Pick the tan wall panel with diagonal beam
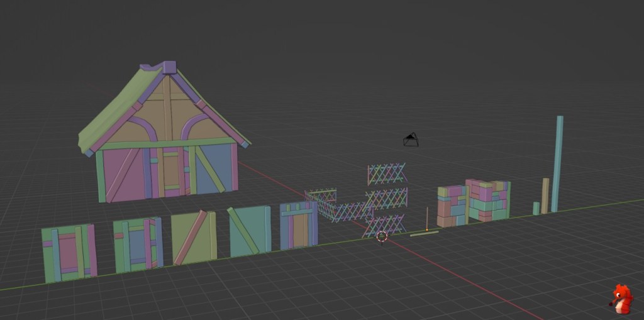The image size is (644, 320). (194, 236)
